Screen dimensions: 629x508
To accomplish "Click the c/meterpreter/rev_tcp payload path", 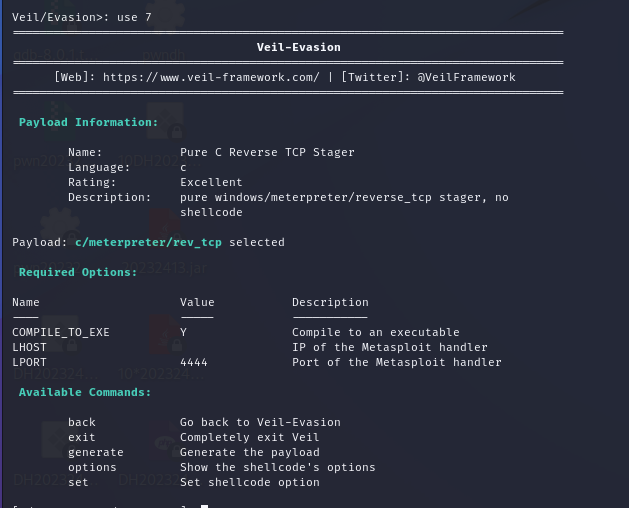I will point(148,242).
